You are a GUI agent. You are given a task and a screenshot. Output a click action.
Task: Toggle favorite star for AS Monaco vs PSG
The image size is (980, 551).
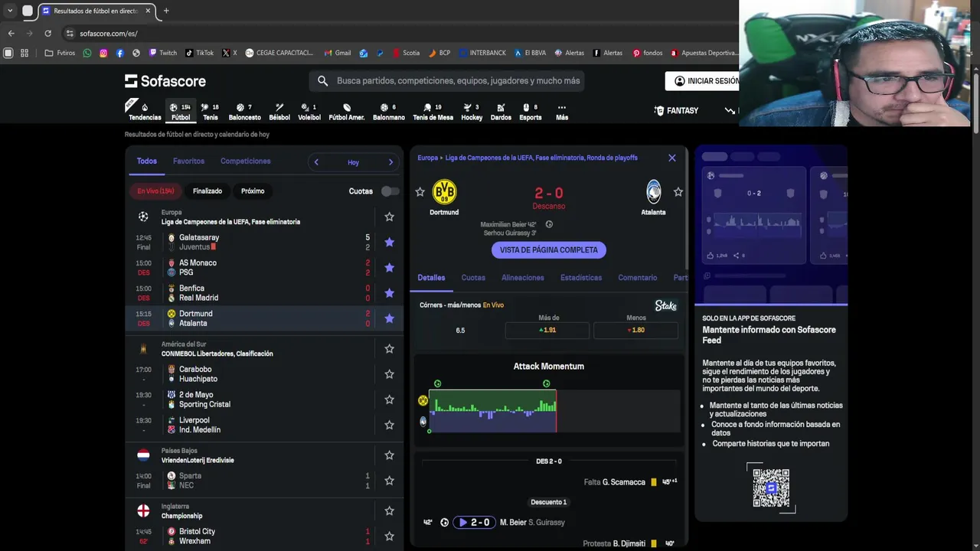(389, 267)
